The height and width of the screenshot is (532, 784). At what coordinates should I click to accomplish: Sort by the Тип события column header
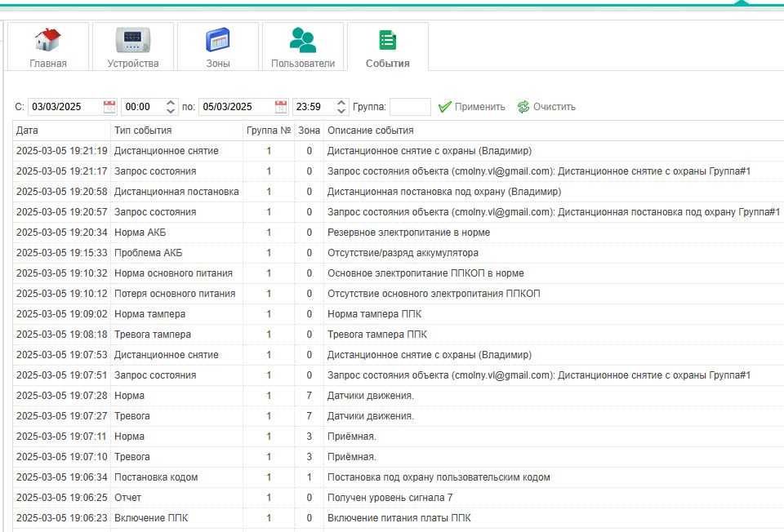(176, 131)
